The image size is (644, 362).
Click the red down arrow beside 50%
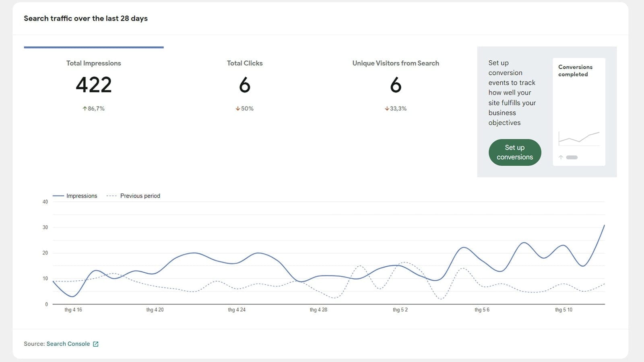[x=238, y=109]
